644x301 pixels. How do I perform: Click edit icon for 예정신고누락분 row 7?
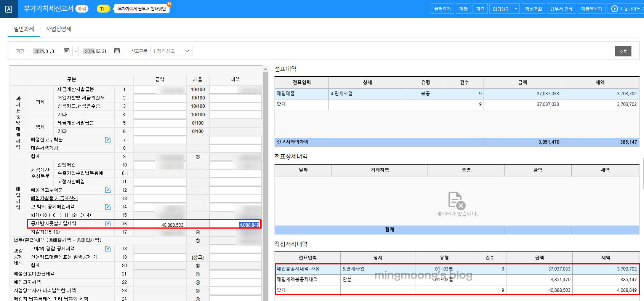(x=108, y=140)
